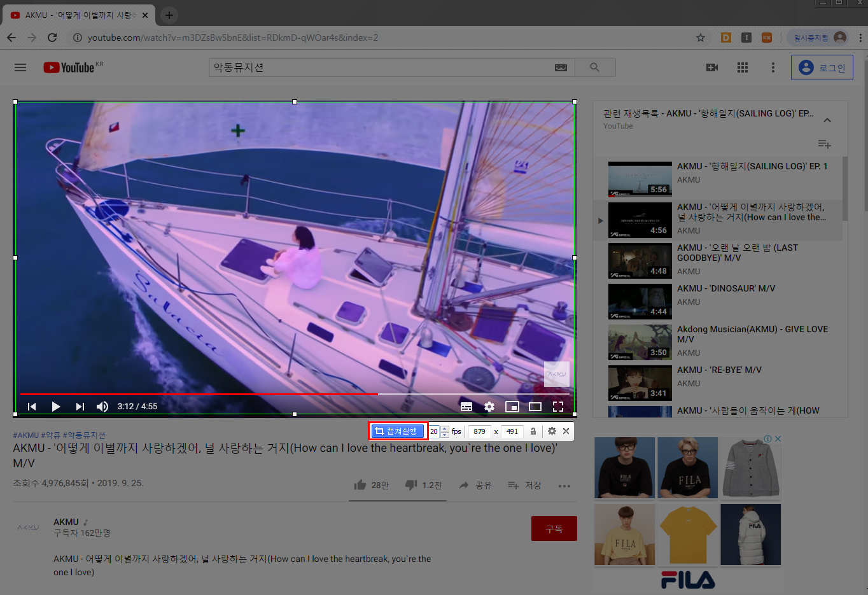
Task: Close the AKMU YouTube tab
Action: point(146,15)
